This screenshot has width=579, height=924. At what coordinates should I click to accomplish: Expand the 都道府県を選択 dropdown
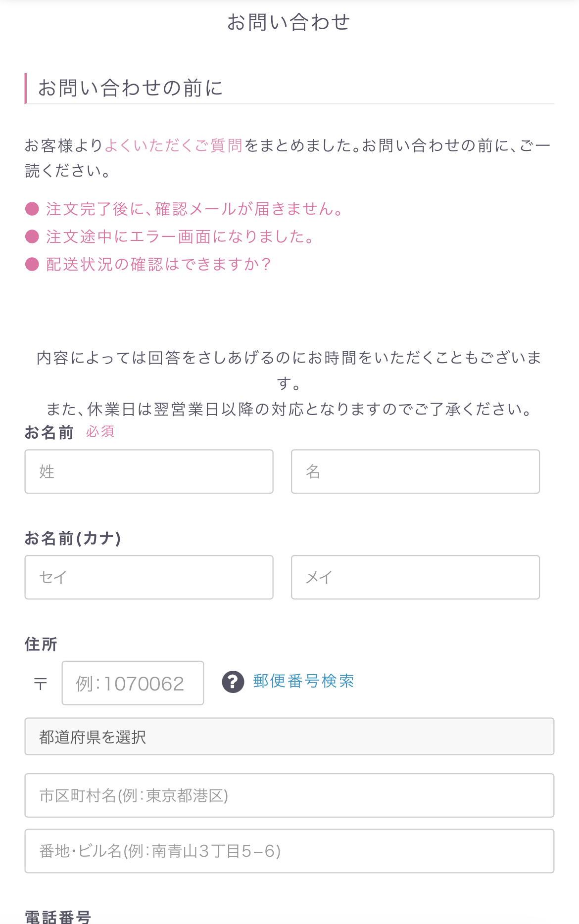pyautogui.click(x=289, y=737)
